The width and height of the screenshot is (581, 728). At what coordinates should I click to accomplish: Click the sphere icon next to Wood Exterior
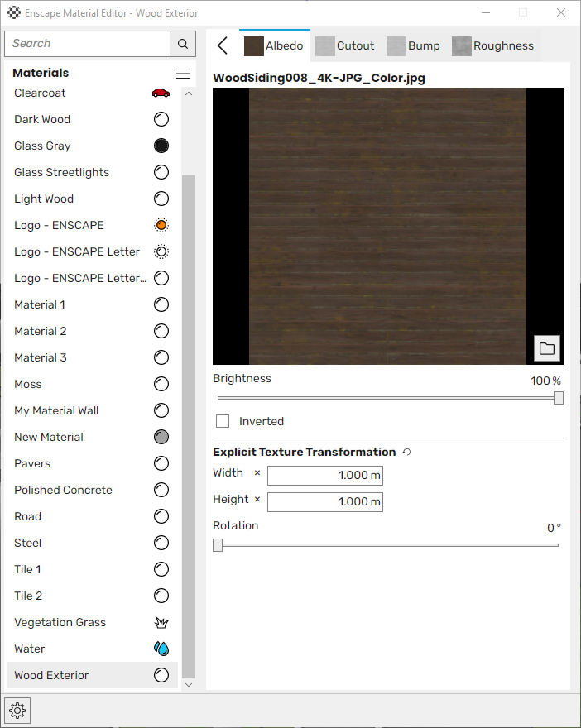tap(161, 675)
